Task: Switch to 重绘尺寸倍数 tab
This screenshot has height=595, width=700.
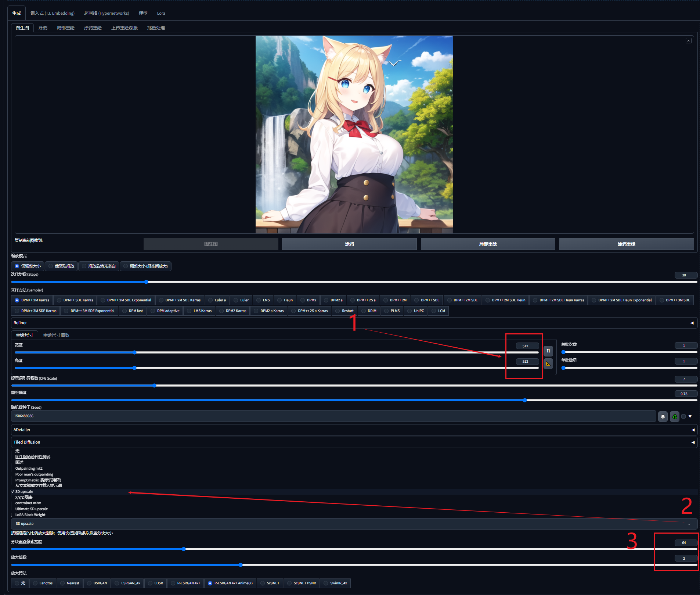Action: (x=56, y=335)
